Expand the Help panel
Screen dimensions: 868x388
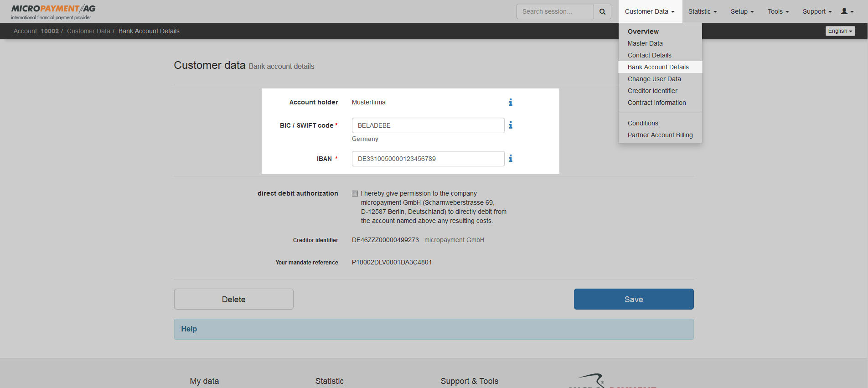click(189, 329)
